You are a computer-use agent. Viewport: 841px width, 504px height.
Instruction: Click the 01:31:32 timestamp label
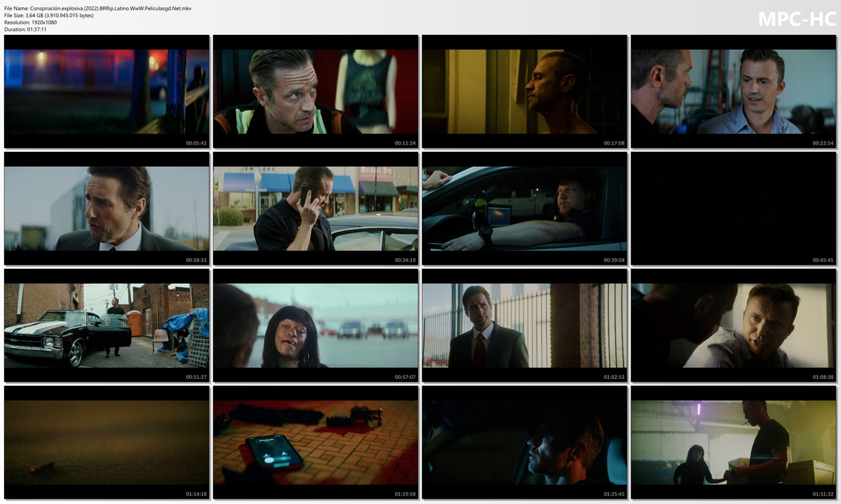pyautogui.click(x=823, y=494)
